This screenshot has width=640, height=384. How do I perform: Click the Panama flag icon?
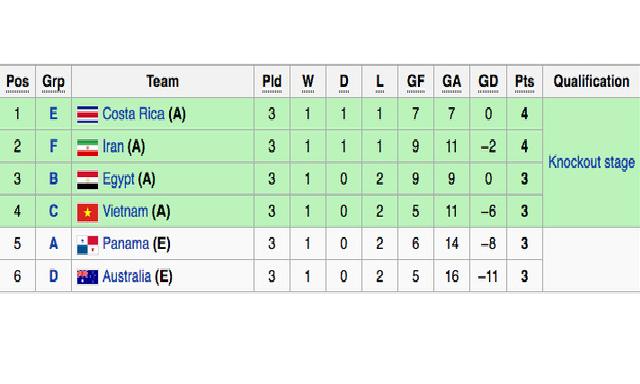[x=87, y=244]
